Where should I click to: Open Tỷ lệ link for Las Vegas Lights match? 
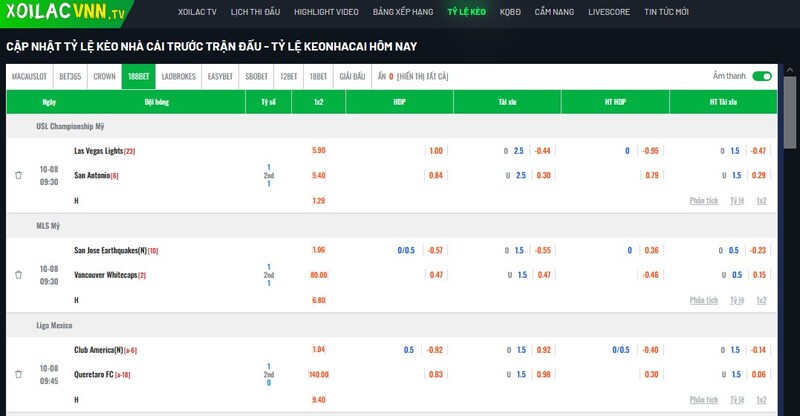click(737, 201)
